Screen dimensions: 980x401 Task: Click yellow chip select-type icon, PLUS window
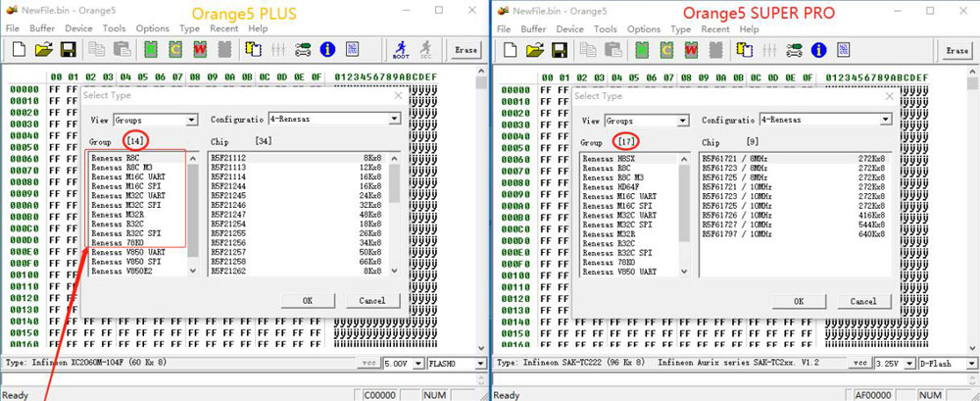(253, 49)
